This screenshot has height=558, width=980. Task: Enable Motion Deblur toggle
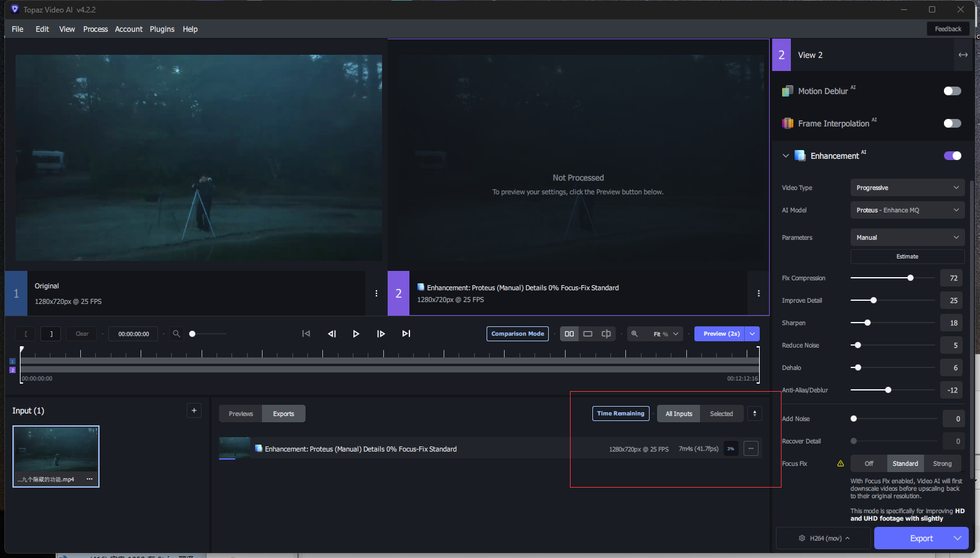tap(952, 91)
